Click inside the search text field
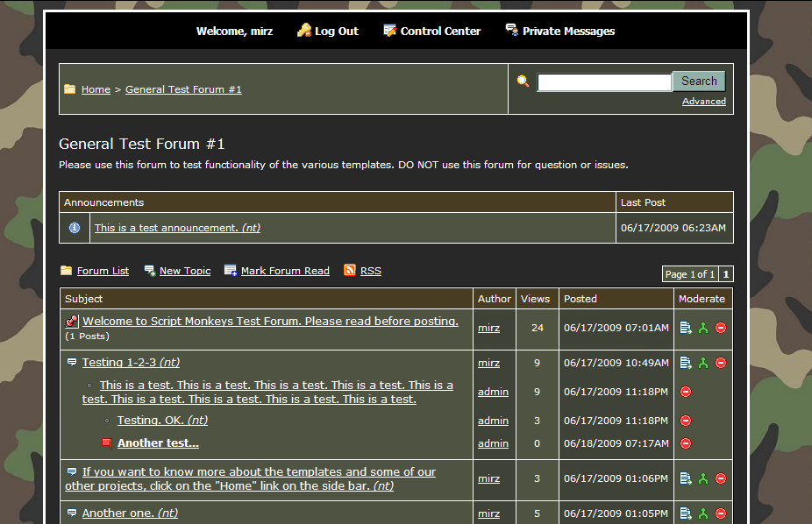Screen dimensions: 812x524 pyautogui.click(x=604, y=82)
